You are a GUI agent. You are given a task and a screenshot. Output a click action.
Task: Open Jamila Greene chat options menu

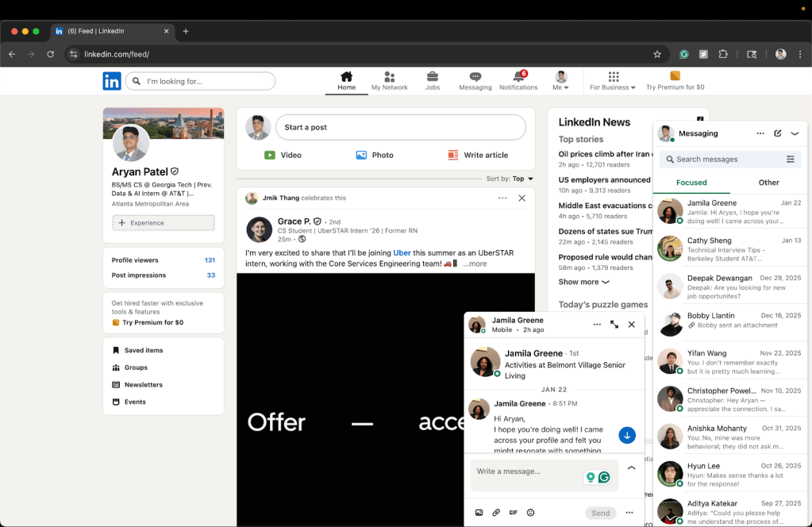[x=597, y=325]
